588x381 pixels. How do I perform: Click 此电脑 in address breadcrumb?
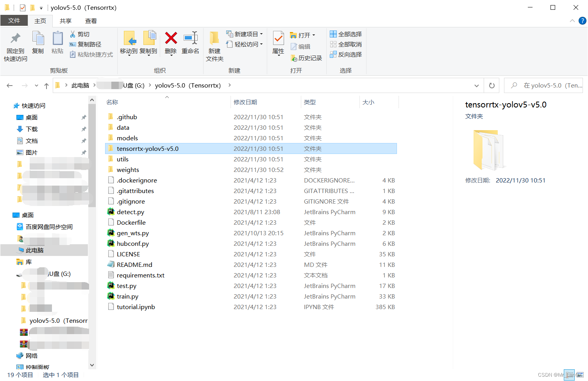(80, 86)
